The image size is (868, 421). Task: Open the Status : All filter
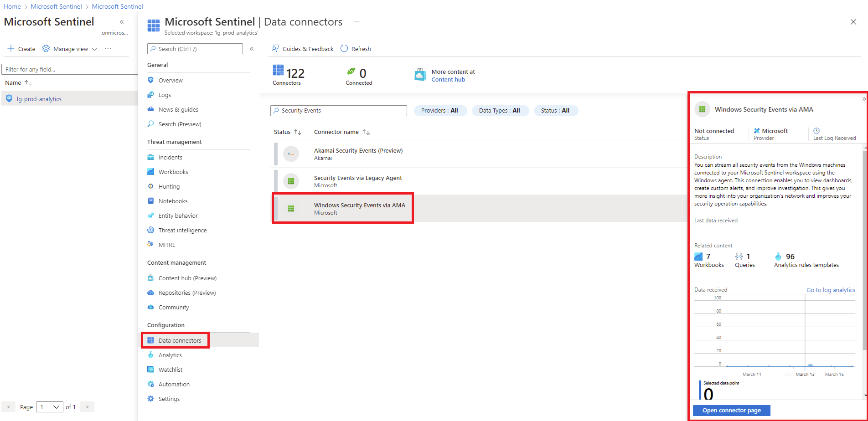point(555,110)
